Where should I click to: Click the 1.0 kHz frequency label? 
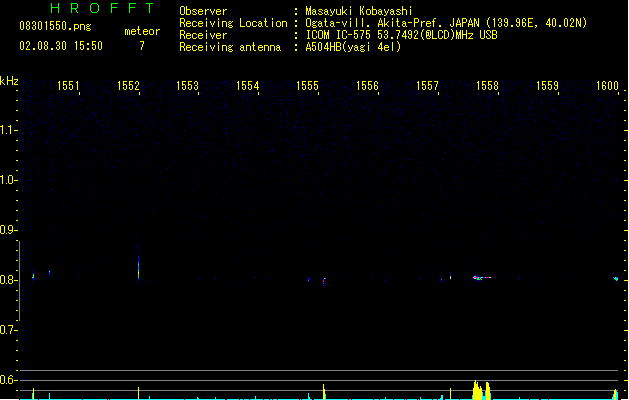(x=8, y=180)
